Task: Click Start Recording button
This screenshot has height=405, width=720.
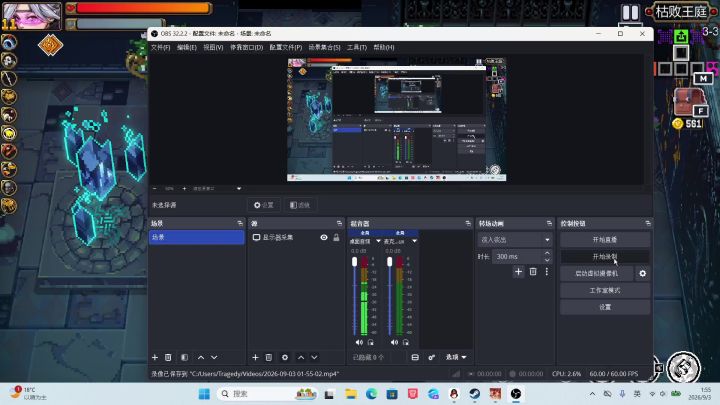Action: [x=605, y=256]
